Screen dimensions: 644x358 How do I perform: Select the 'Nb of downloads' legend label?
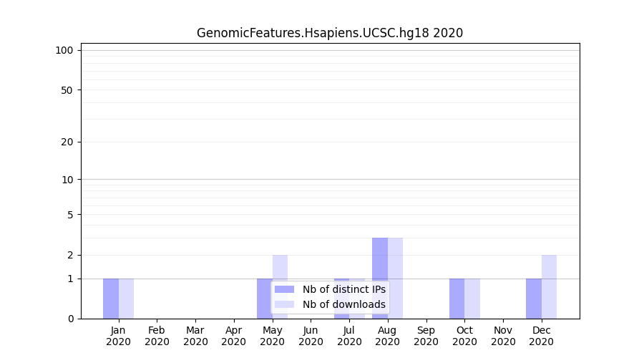(343, 304)
